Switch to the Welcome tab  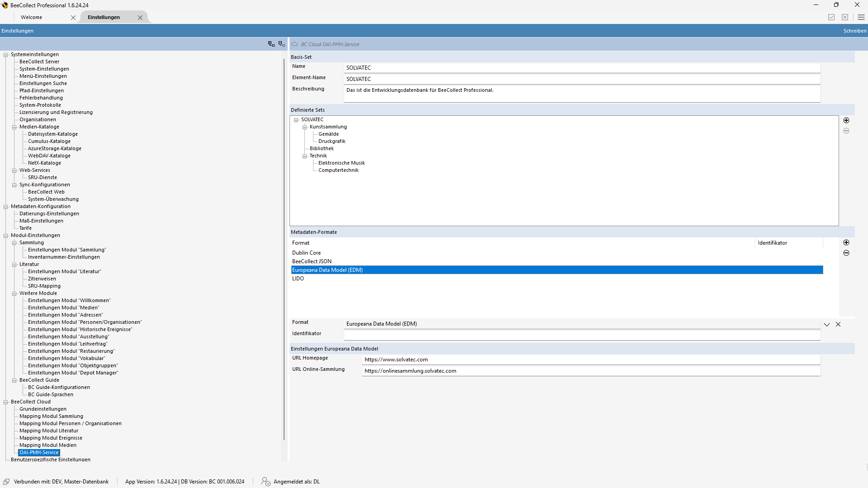coord(32,17)
